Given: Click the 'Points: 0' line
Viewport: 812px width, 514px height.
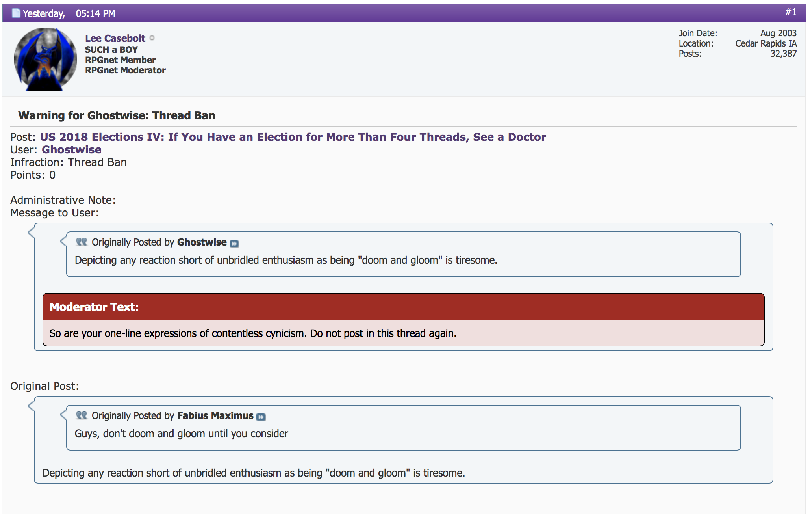Looking at the screenshot, I should point(33,175).
